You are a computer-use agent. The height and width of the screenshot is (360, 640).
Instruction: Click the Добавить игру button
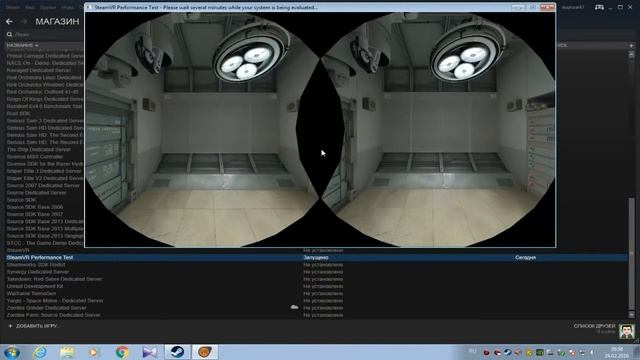(x=33, y=326)
